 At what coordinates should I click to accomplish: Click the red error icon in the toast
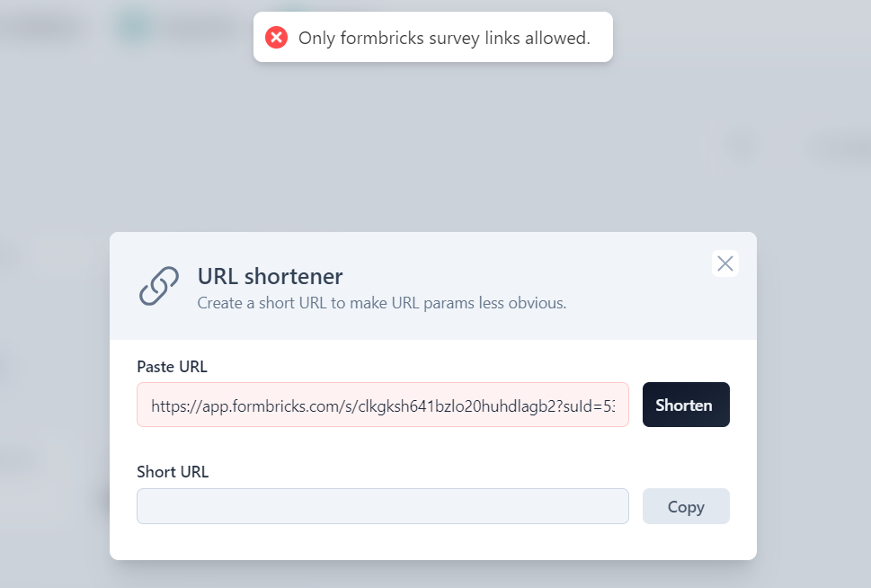coord(276,38)
